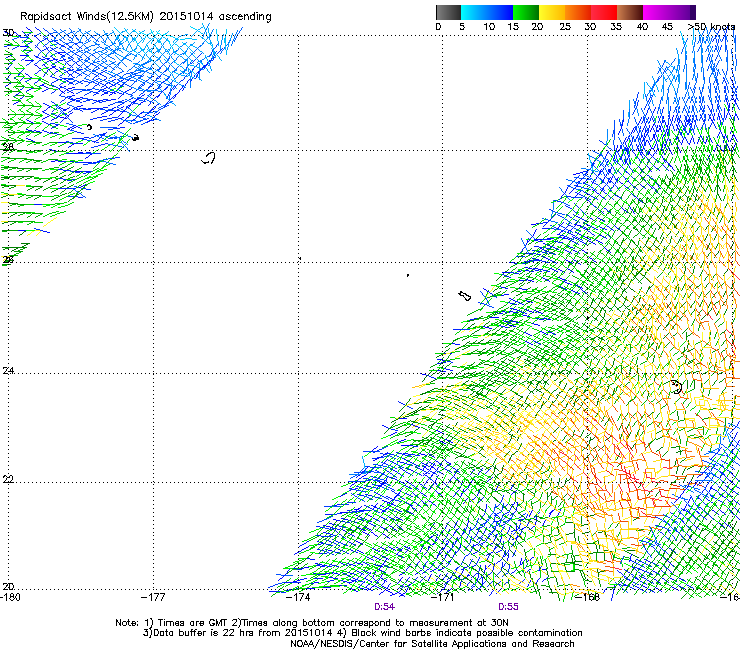
Task: Click the -177 longitude axis label
Action: pos(153,597)
